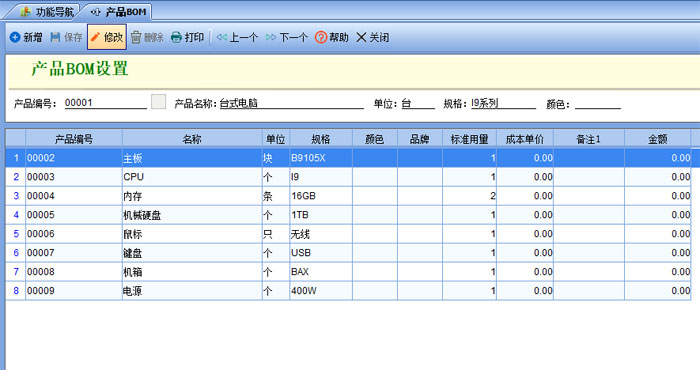This screenshot has height=370, width=700.
Task: Click product code 00004 cell
Action: (x=74, y=196)
